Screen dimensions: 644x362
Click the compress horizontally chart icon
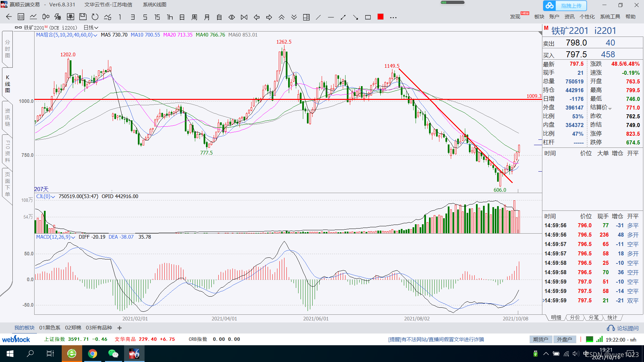[x=244, y=17]
